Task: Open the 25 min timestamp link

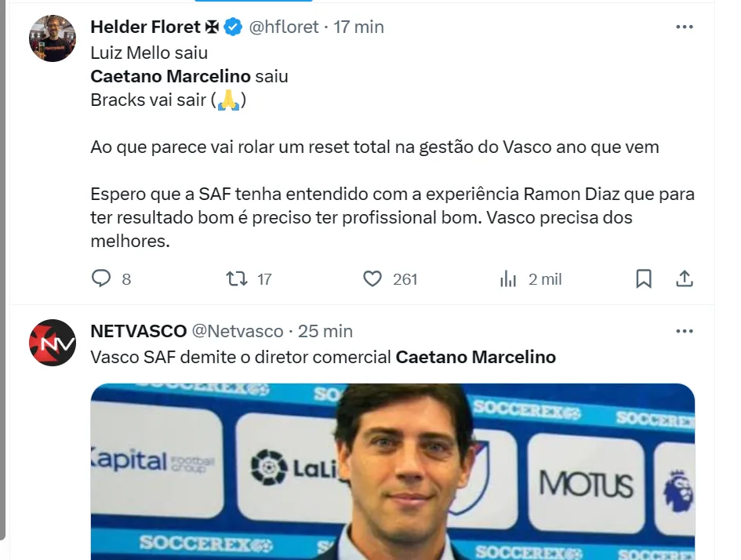Action: coord(326,331)
